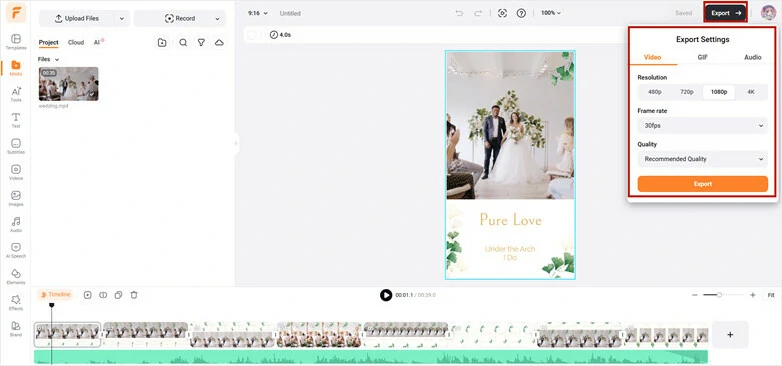This screenshot has width=782, height=366.
Task: Switch to the Cloud tab
Action: pos(76,42)
